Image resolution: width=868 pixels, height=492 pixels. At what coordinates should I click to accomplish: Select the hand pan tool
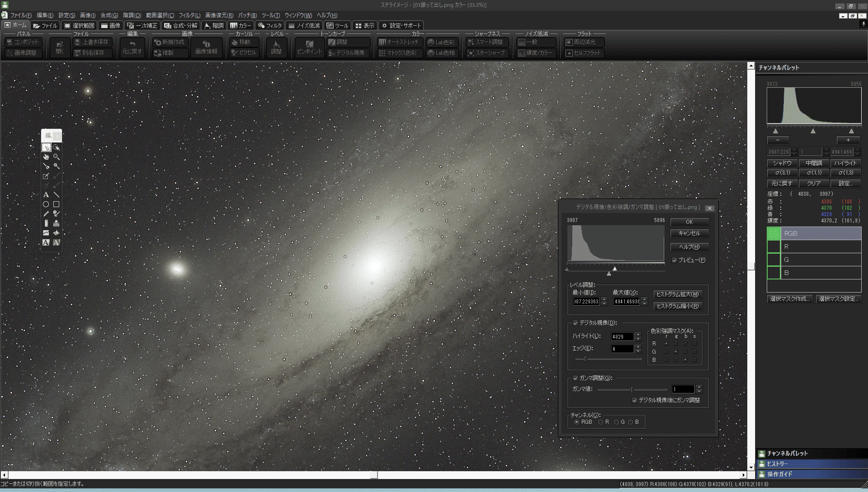pyautogui.click(x=46, y=157)
